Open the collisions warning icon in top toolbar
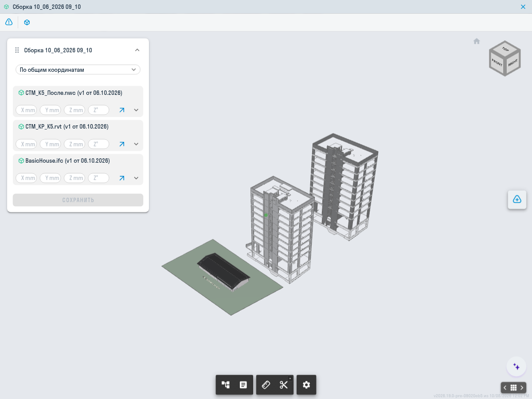Image resolution: width=532 pixels, height=399 pixels. coord(9,22)
